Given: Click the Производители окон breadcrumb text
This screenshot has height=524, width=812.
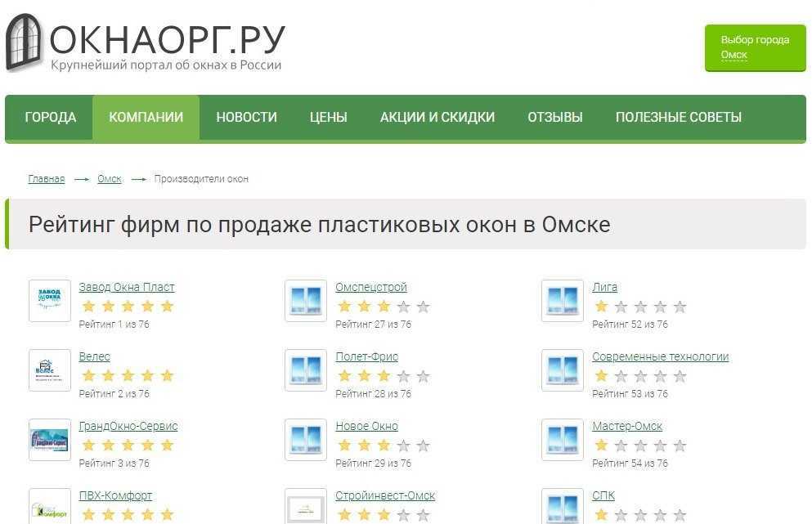Looking at the screenshot, I should 201,179.
